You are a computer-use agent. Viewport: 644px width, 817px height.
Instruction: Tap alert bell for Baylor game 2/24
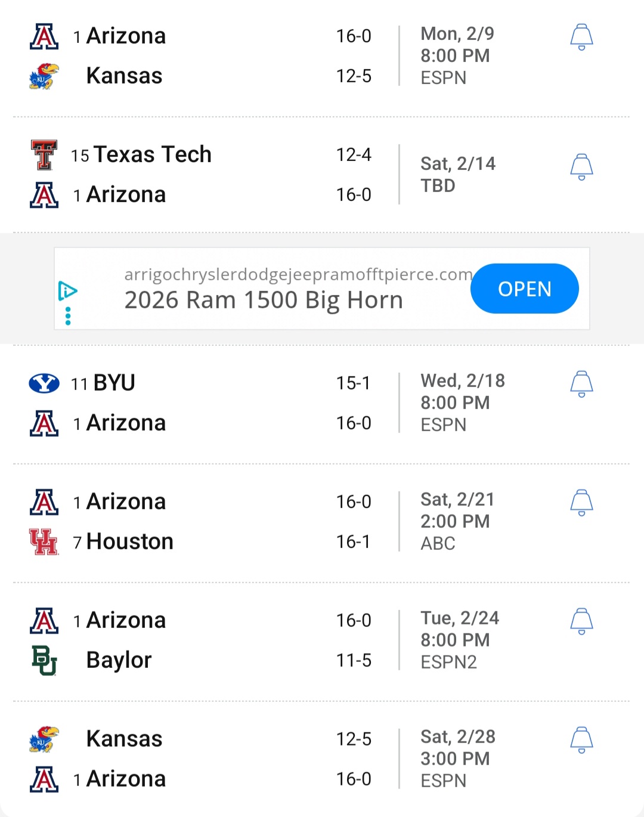(x=581, y=621)
